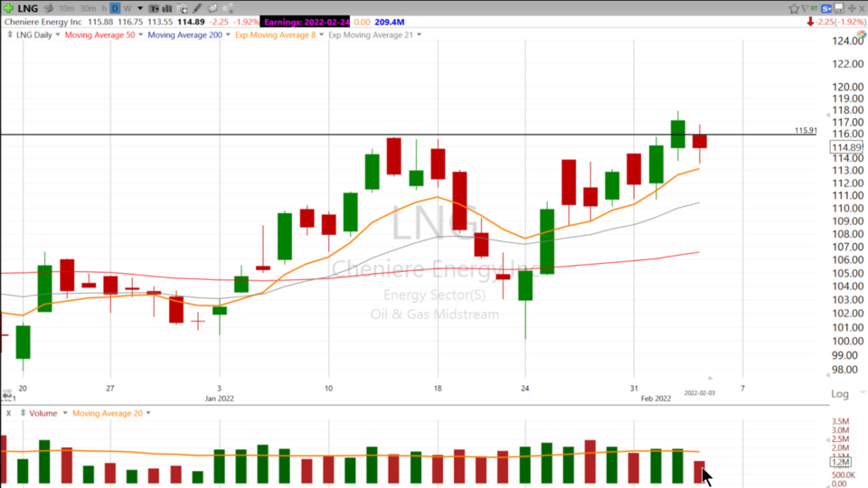
Task: Click the 2022-02-03 date marker on axis
Action: pyautogui.click(x=699, y=393)
